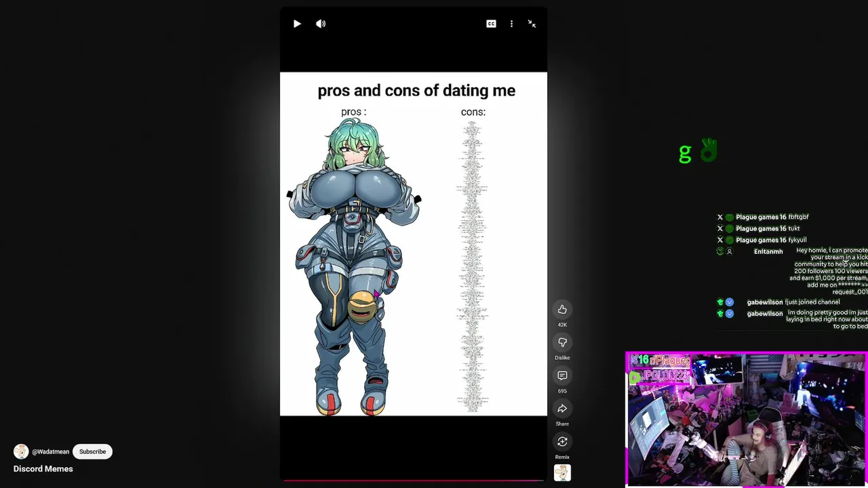Click the Discord Memes video title

43,469
